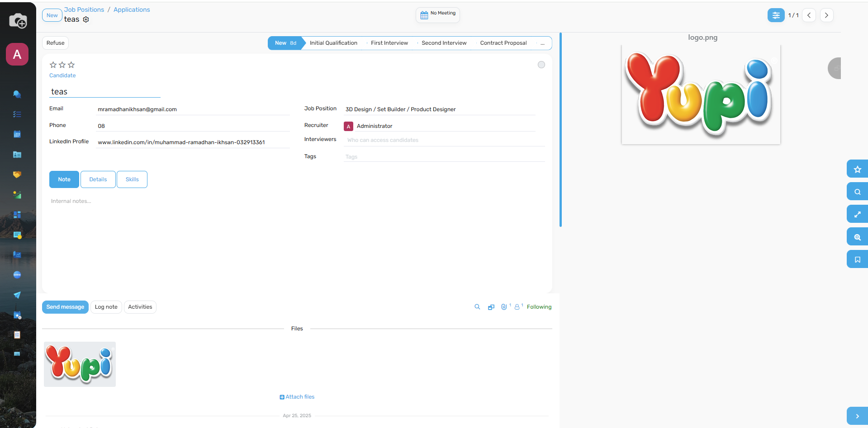Toggle Following status for this applicant
The width and height of the screenshot is (868, 428).
pyautogui.click(x=539, y=307)
